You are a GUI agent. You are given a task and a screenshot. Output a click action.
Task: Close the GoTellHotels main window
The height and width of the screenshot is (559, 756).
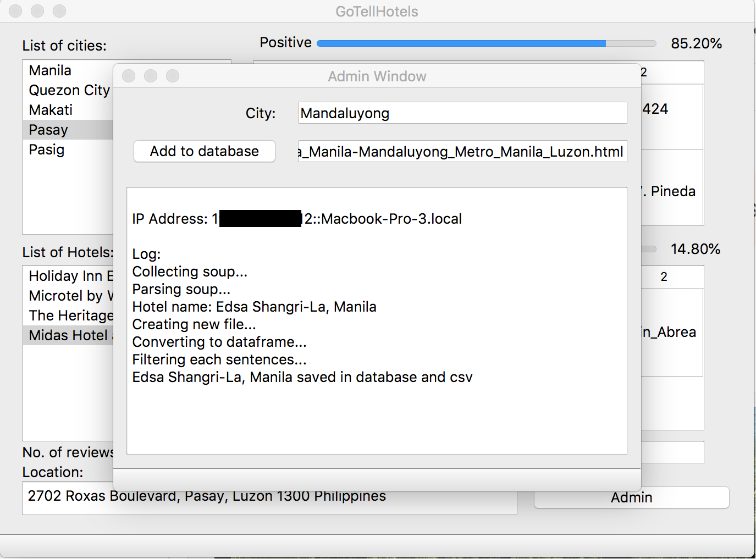[15, 11]
